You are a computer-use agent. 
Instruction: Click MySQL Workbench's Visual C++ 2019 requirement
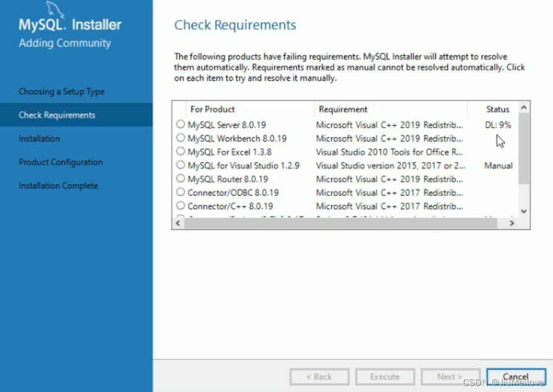[390, 139]
